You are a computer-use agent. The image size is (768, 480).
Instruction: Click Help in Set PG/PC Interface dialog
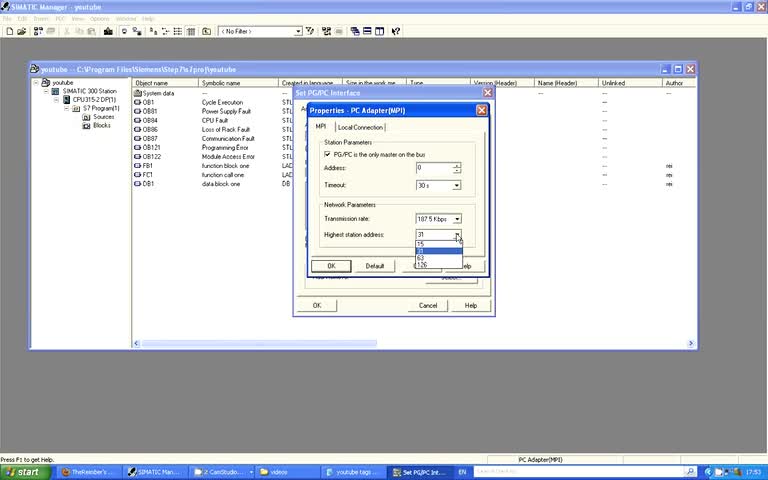coord(471,306)
